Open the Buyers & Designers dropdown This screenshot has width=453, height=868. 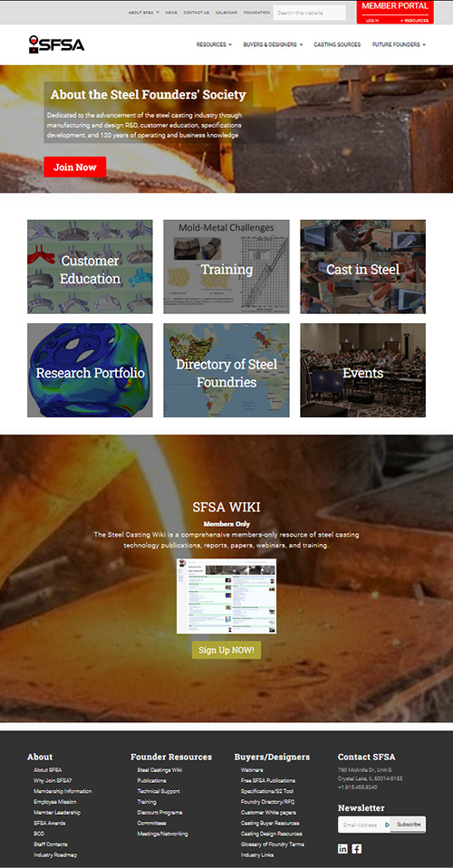point(273,44)
